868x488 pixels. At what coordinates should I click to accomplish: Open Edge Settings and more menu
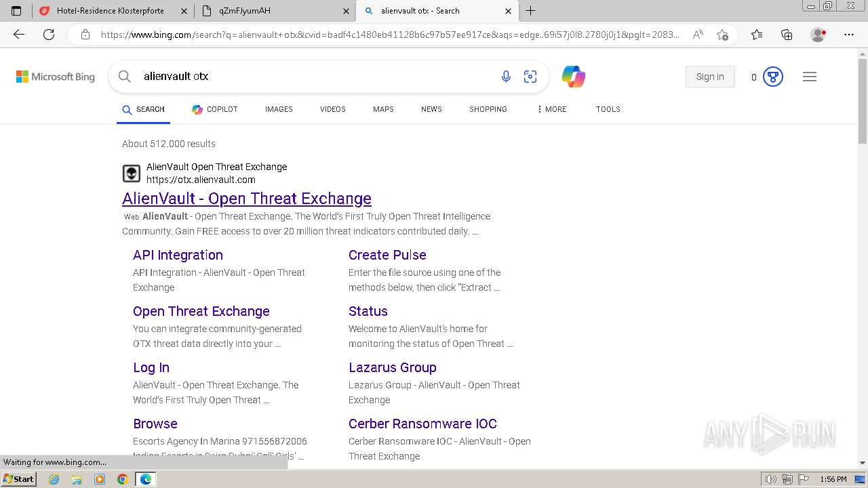point(849,35)
